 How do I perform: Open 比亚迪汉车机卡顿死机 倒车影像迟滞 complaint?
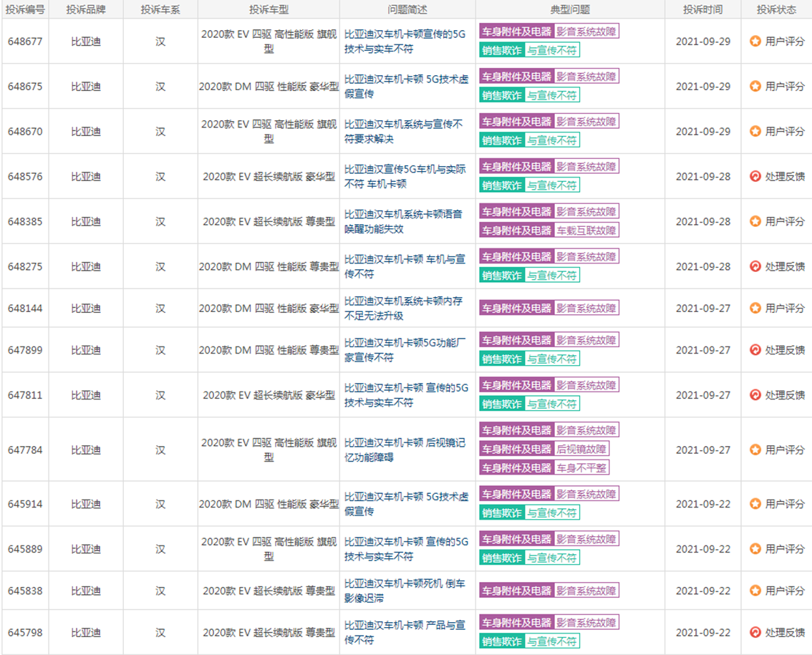click(405, 591)
